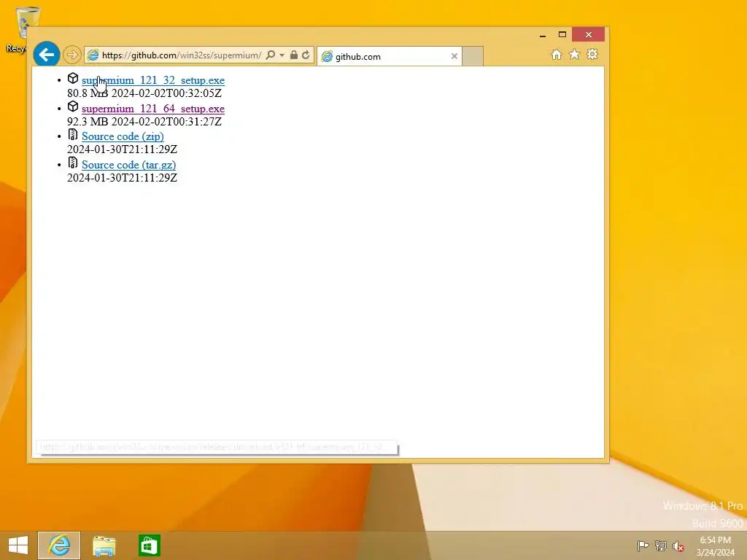Click the page icon in the address bar
Screen dimensions: 747x560
pyautogui.click(x=93, y=55)
